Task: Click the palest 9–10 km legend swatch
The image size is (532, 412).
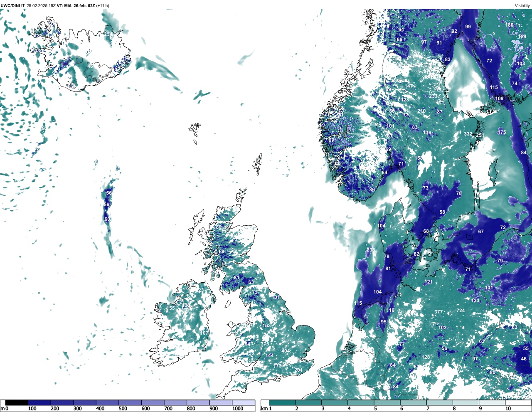Action: (493, 402)
